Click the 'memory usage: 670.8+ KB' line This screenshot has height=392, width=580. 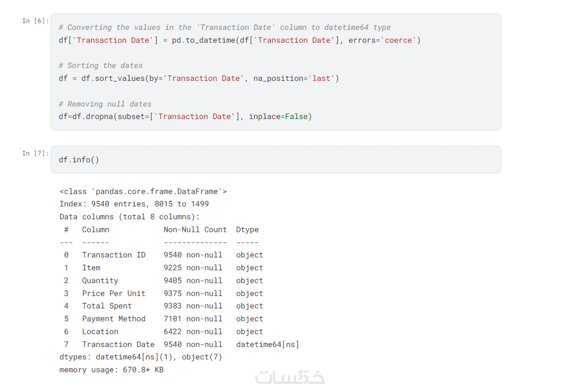click(112, 370)
